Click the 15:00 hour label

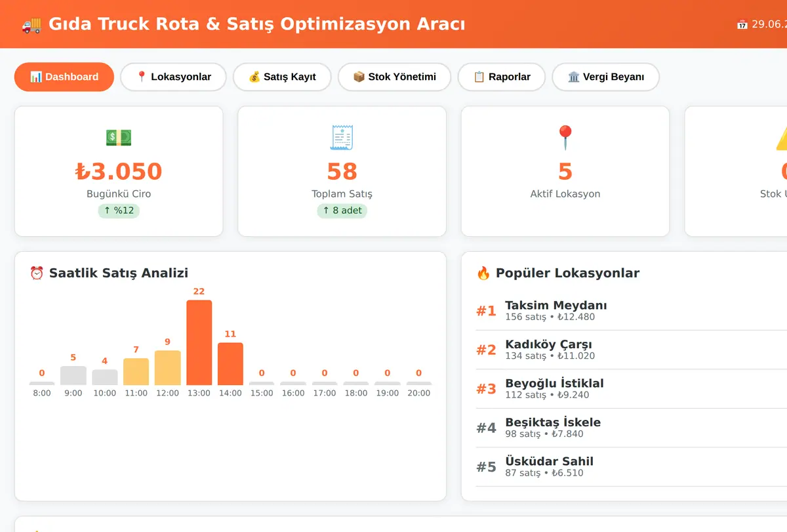tap(262, 393)
